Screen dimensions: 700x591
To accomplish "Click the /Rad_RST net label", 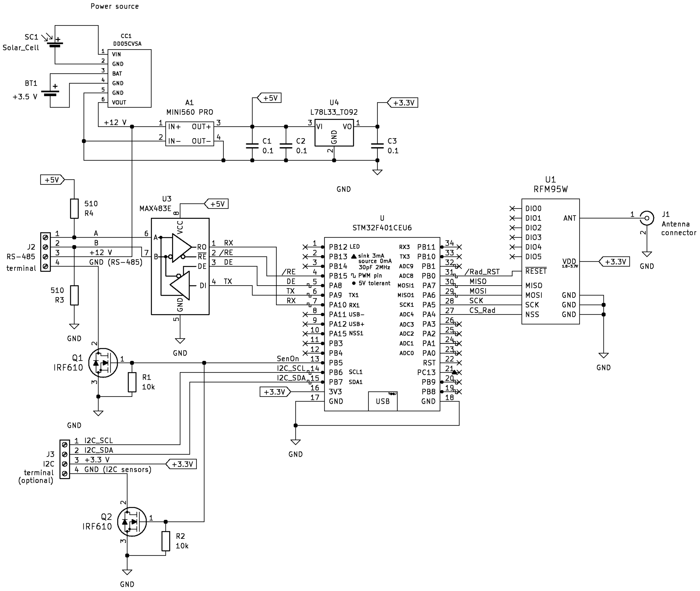I will tap(482, 272).
